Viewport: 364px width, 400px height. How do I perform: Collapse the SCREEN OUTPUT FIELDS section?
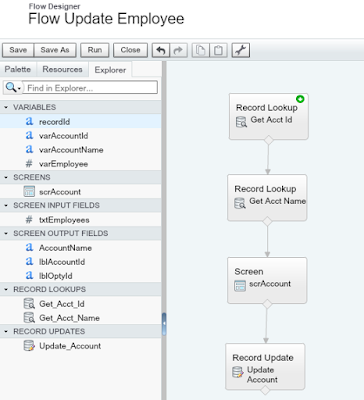[6, 233]
